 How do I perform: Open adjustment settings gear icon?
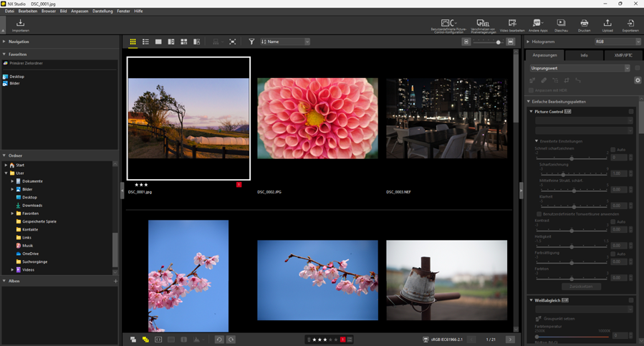pos(638,80)
